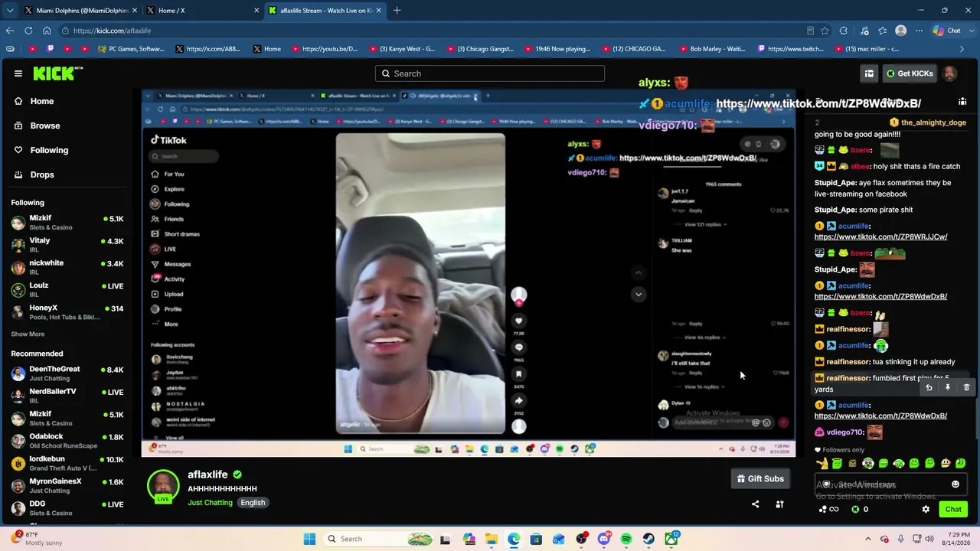980x551 pixels.
Task: Go to the Kick logo homepage
Action: tap(57, 73)
